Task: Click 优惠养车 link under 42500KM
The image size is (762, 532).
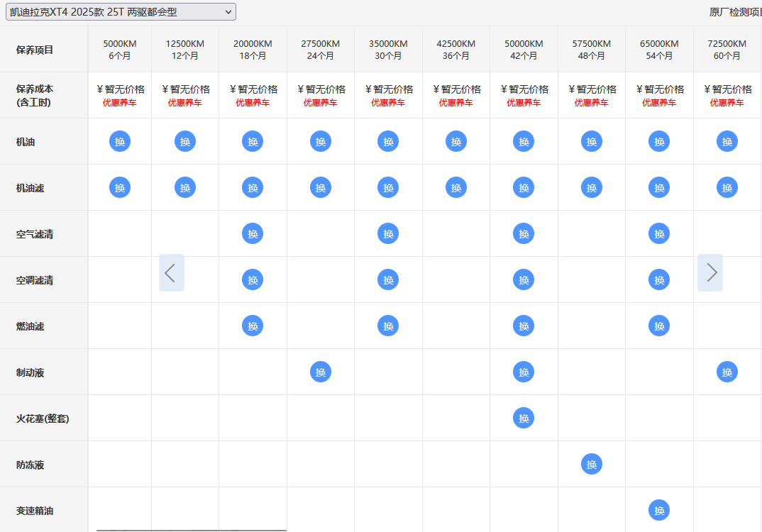Action: click(x=455, y=103)
